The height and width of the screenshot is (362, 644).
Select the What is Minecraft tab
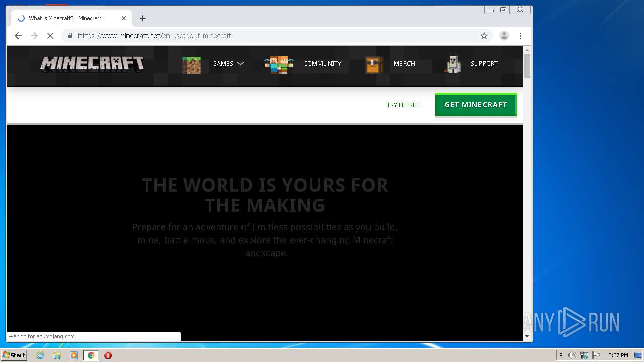click(71, 18)
